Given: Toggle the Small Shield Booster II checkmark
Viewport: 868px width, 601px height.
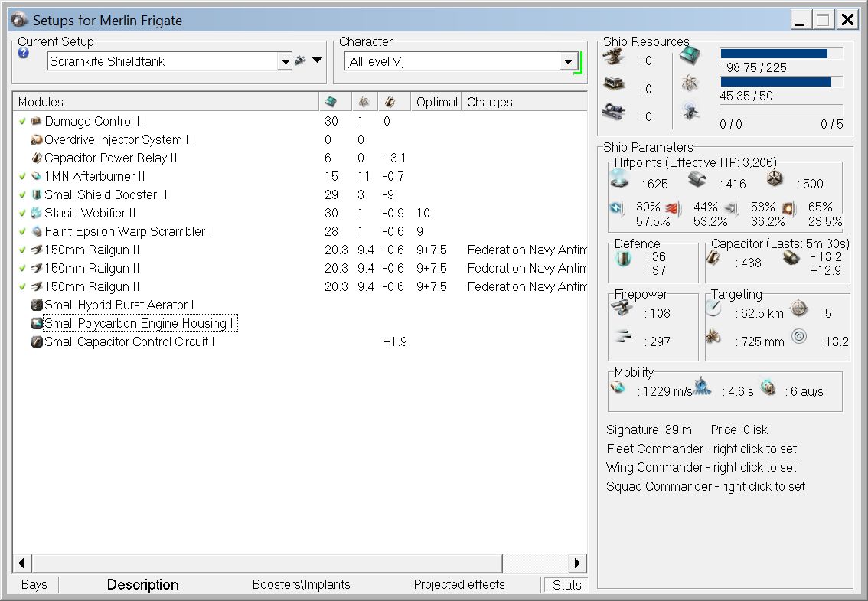Looking at the screenshot, I should point(22,194).
